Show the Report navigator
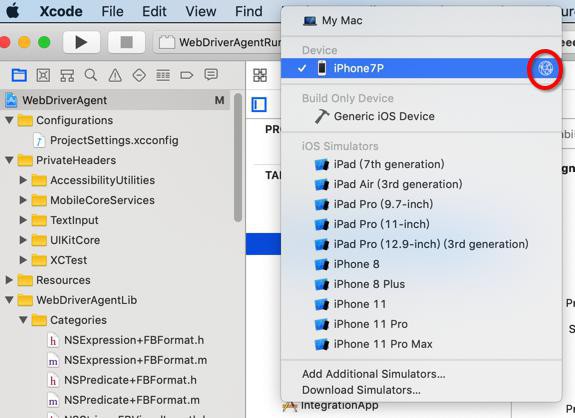Screen dimensions: 575x418 tap(211, 75)
